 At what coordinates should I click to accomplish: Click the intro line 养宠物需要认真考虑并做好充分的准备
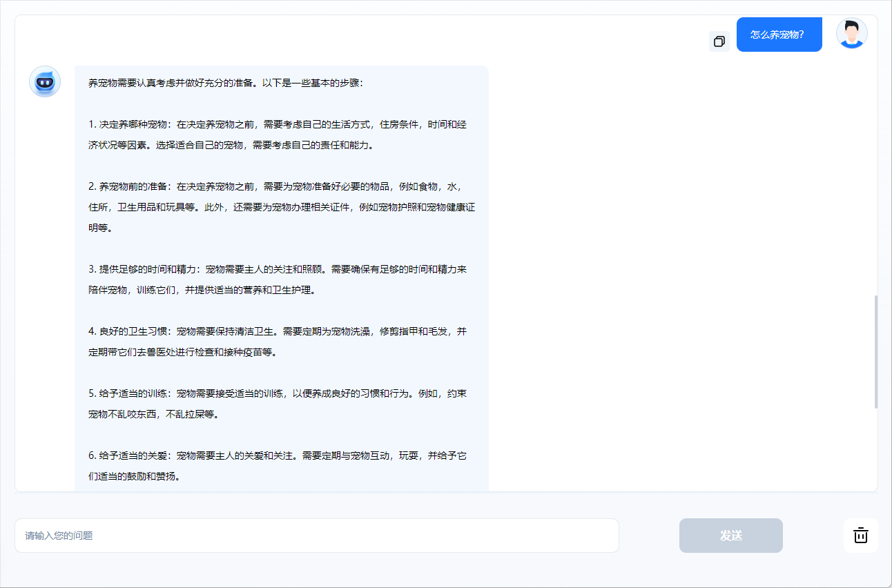[226, 83]
